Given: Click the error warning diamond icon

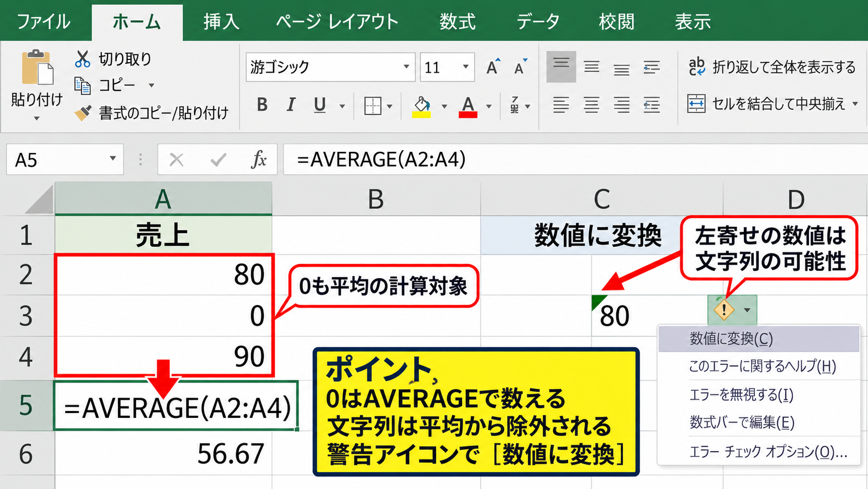Looking at the screenshot, I should pyautogui.click(x=724, y=310).
